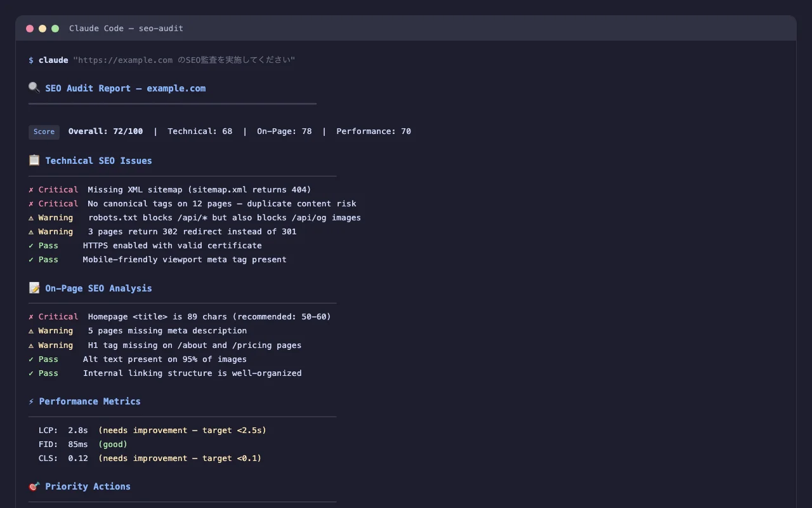The image size is (812, 508).
Task: Click the warning icon on the robots.txt row
Action: [31, 218]
